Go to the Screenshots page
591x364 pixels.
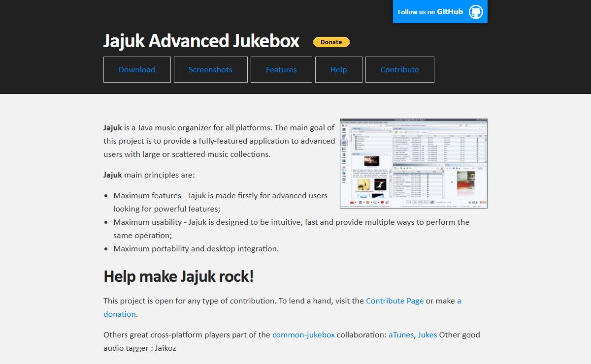[x=210, y=69]
